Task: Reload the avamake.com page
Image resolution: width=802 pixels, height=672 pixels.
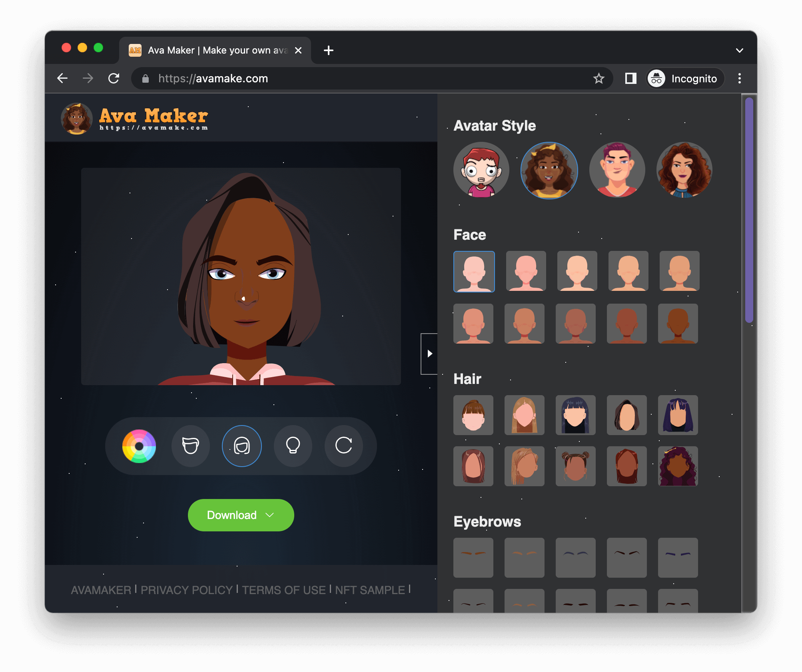Action: (114, 78)
